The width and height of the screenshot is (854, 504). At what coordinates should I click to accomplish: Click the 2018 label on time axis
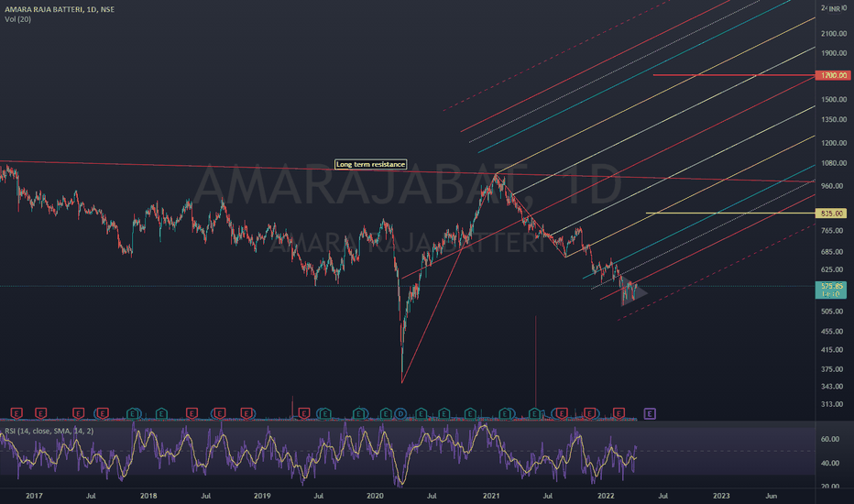[148, 496]
